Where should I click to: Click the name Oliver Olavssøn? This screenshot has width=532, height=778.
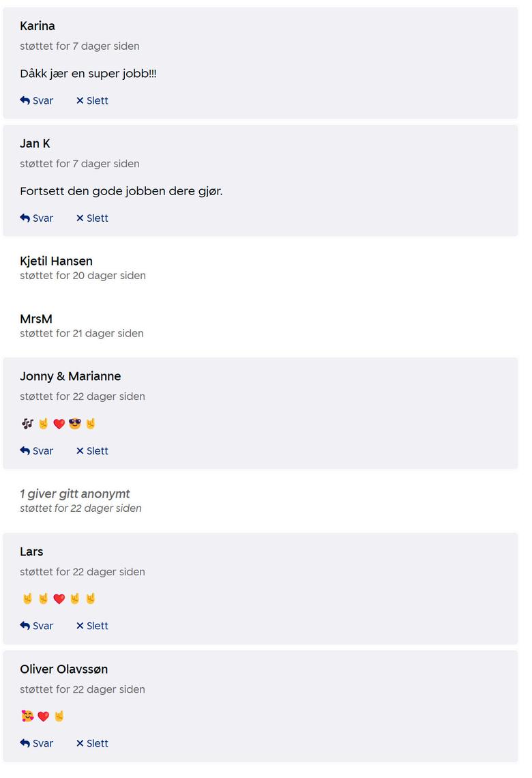coord(64,669)
